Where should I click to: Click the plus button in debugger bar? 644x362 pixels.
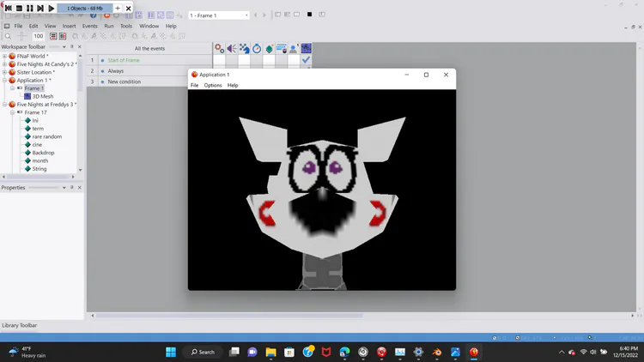118,9
